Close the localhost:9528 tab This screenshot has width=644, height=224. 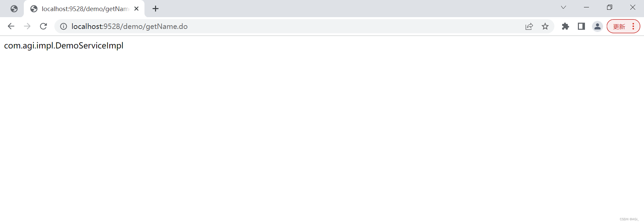pyautogui.click(x=136, y=9)
